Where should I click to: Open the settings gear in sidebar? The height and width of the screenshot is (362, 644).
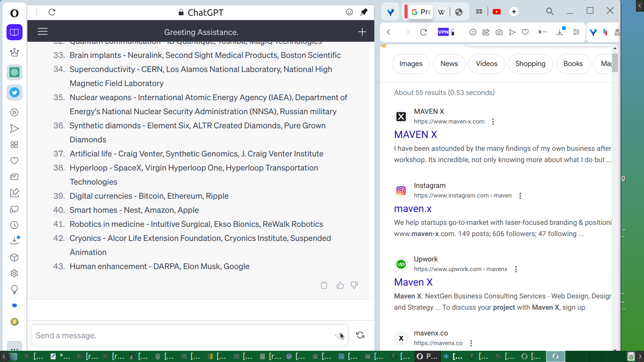[x=14, y=274]
